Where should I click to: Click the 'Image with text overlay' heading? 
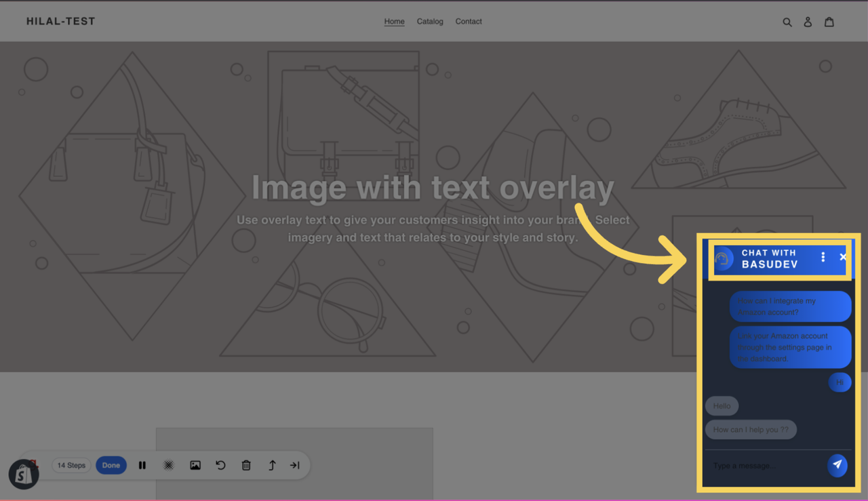(433, 188)
